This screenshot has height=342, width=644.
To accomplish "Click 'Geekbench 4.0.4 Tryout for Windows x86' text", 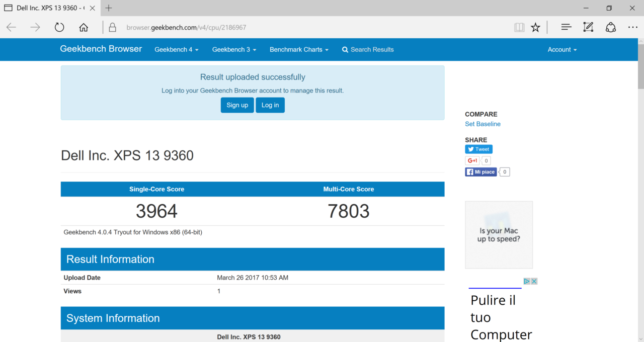I will [133, 232].
